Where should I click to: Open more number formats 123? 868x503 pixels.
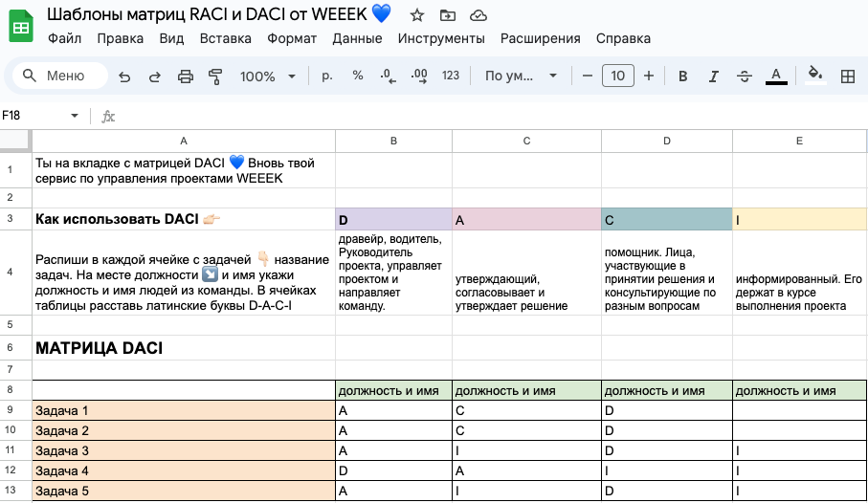[x=451, y=76]
